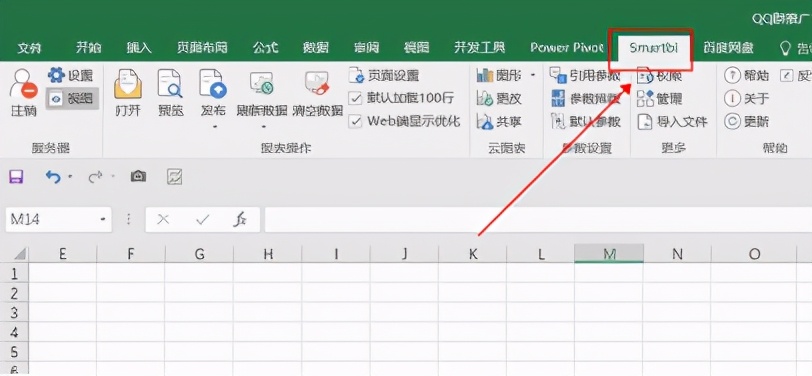The width and height of the screenshot is (812, 376).
Task: Click the 参数排版 parameter layout icon
Action: point(558,98)
